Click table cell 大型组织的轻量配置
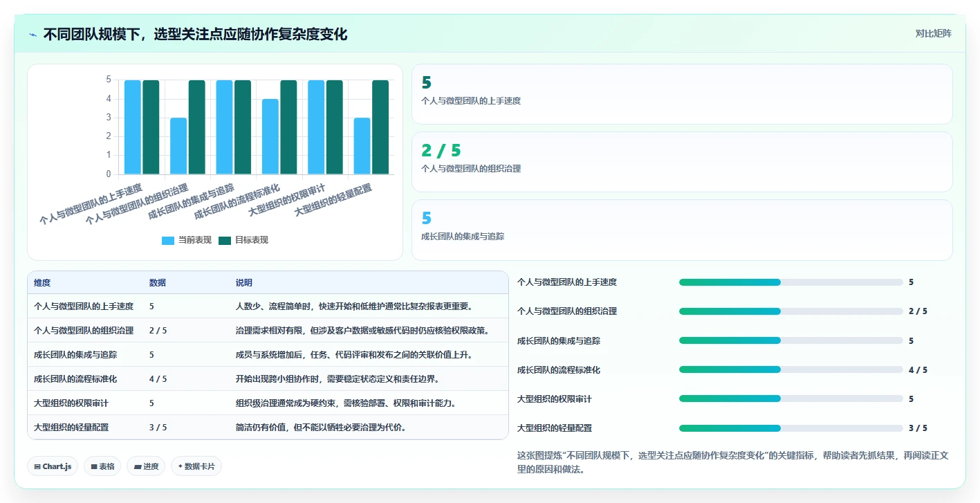The height and width of the screenshot is (503, 980). pyautogui.click(x=71, y=427)
